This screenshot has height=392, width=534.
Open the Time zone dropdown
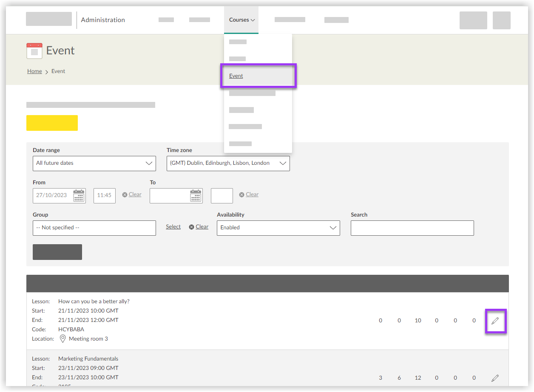pos(228,164)
